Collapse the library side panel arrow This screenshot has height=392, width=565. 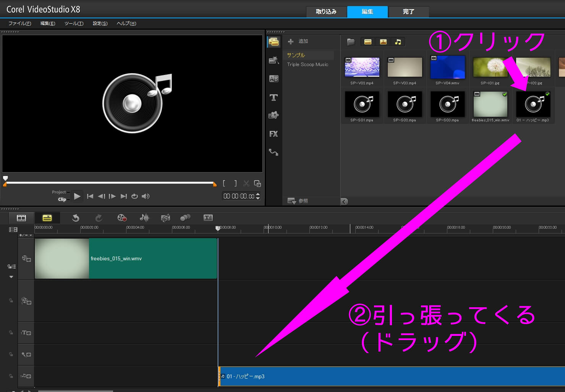click(344, 202)
